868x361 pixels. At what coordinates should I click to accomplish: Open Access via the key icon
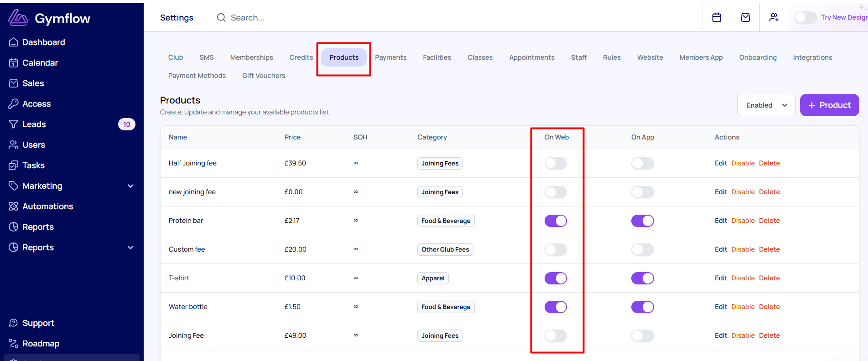click(14, 104)
